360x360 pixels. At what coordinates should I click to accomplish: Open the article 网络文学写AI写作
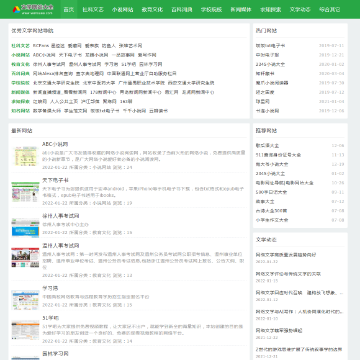[x=299, y=312]
